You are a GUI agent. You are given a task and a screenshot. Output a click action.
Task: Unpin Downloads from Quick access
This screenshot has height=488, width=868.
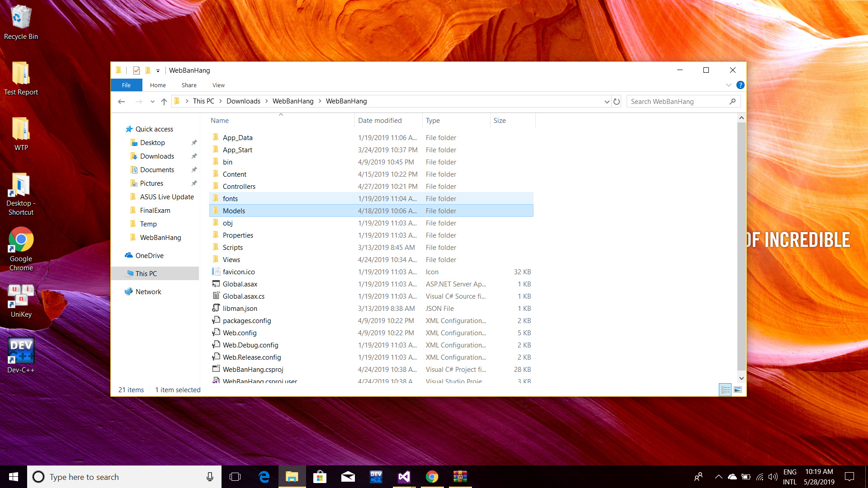pos(194,156)
